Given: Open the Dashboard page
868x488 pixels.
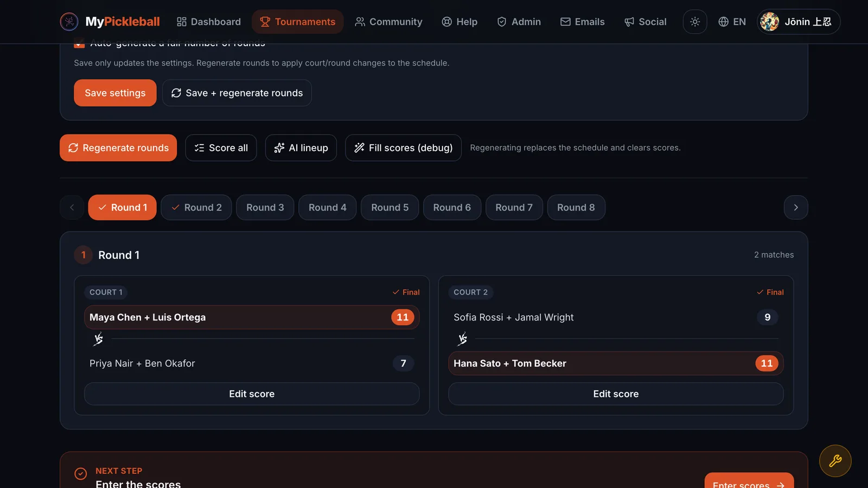Looking at the screenshot, I should (209, 22).
